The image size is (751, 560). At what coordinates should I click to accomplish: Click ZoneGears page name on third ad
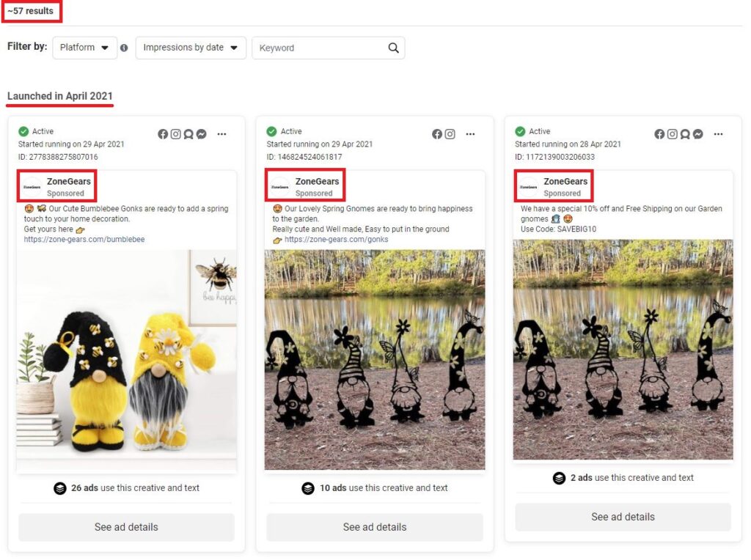pyautogui.click(x=565, y=181)
